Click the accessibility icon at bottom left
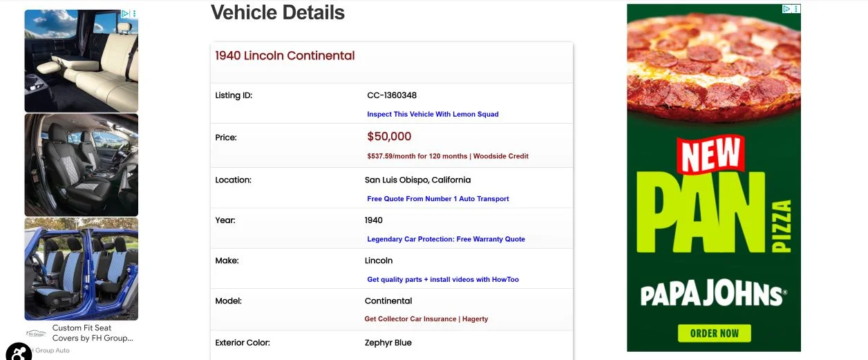Image resolution: width=868 pixels, height=360 pixels. click(18, 352)
